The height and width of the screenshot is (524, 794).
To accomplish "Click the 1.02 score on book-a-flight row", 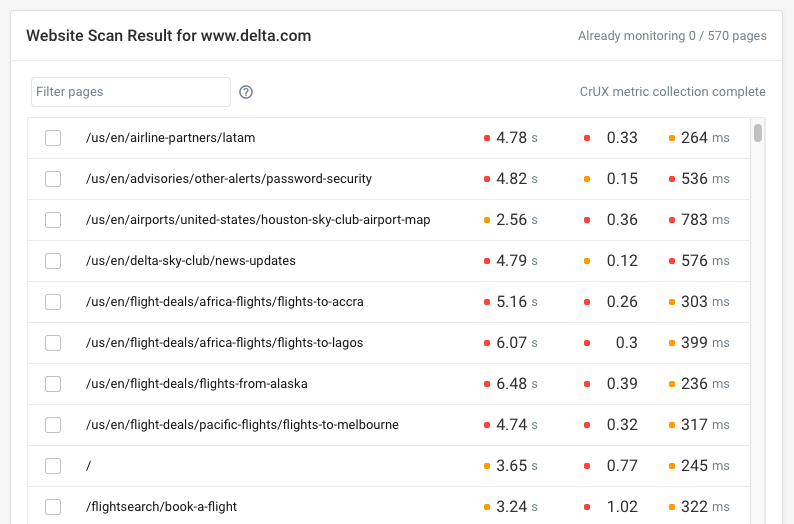I will pyautogui.click(x=622, y=507).
